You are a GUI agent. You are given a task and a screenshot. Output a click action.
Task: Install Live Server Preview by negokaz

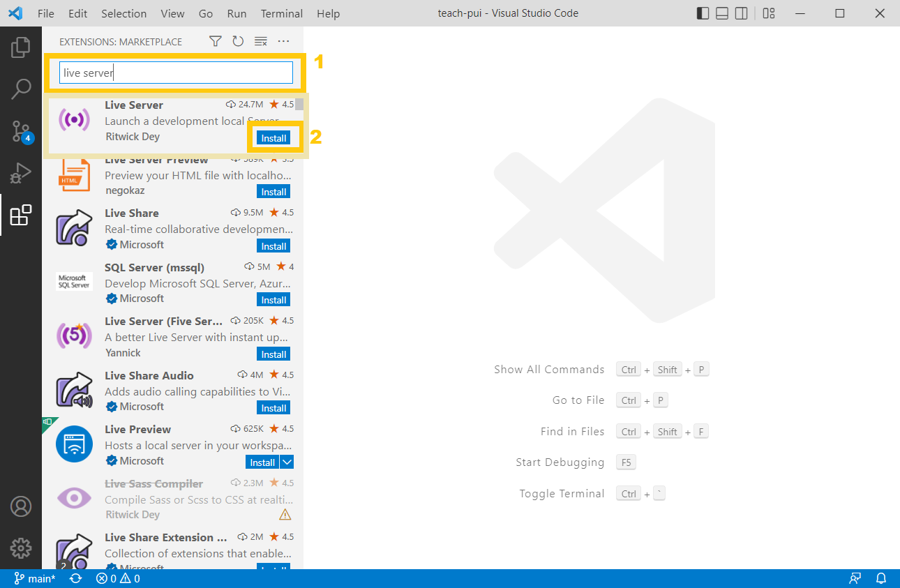tap(273, 192)
